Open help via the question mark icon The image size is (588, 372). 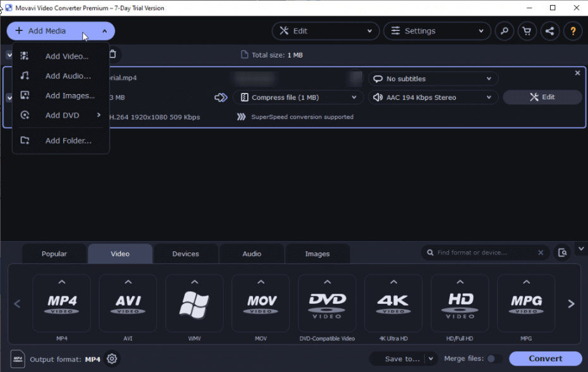573,31
